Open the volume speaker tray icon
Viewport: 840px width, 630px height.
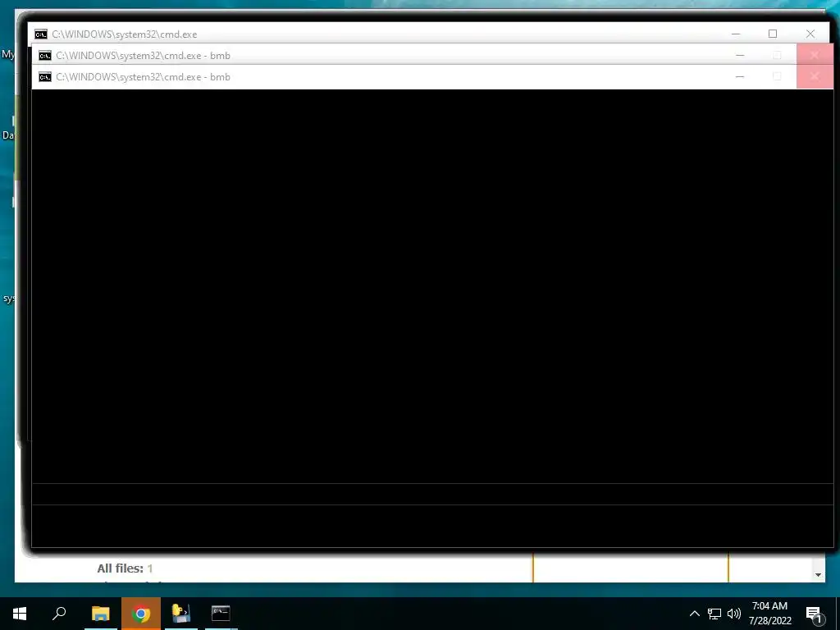(x=734, y=614)
